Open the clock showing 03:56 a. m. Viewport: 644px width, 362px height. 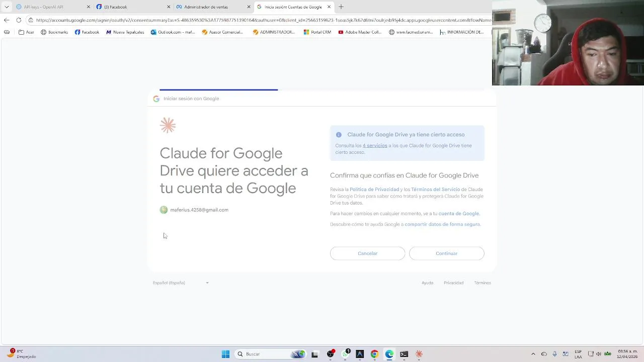click(628, 354)
